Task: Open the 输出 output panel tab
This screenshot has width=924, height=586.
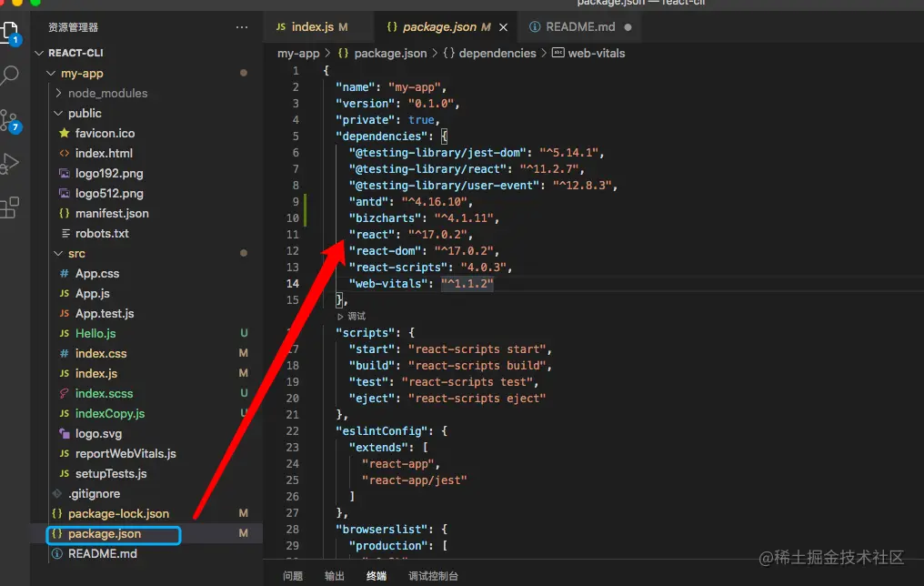Action: click(x=334, y=576)
